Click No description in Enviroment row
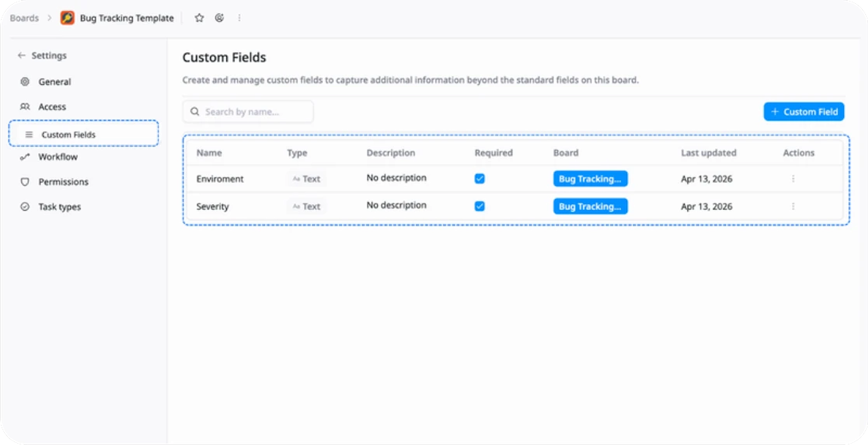 coord(396,178)
